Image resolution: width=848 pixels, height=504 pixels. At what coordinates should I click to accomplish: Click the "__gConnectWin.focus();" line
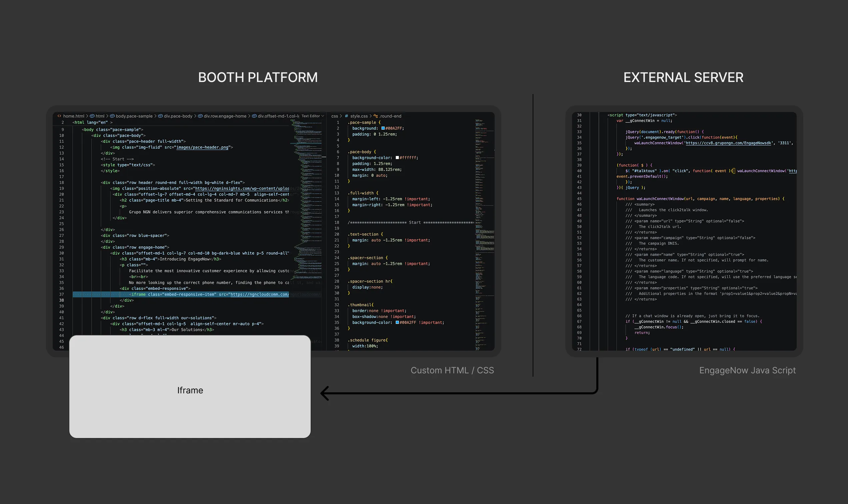click(x=658, y=327)
